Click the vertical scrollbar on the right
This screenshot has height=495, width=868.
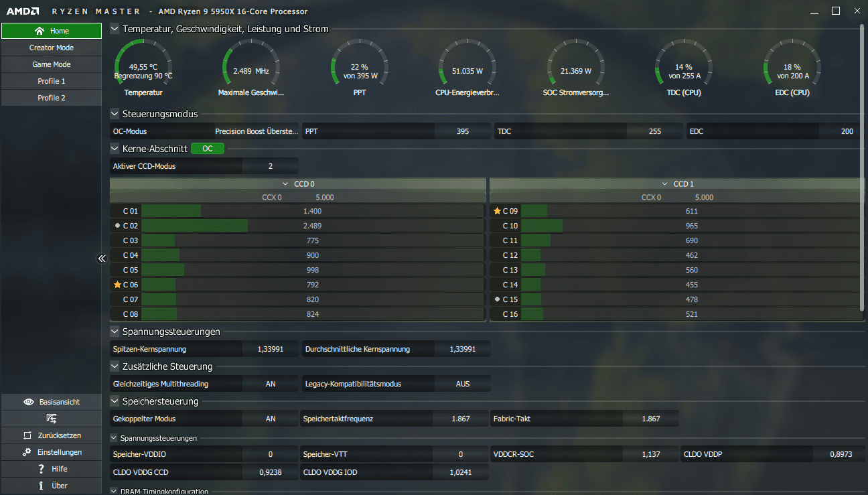point(863,167)
